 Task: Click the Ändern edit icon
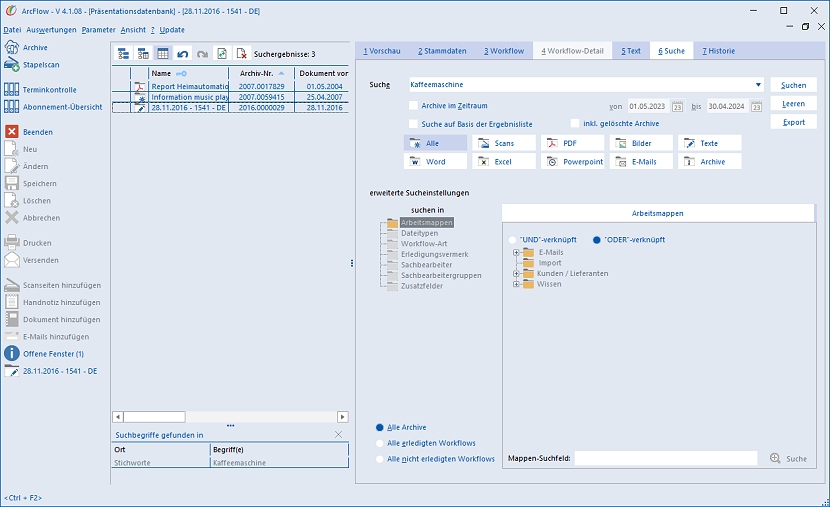(12, 166)
